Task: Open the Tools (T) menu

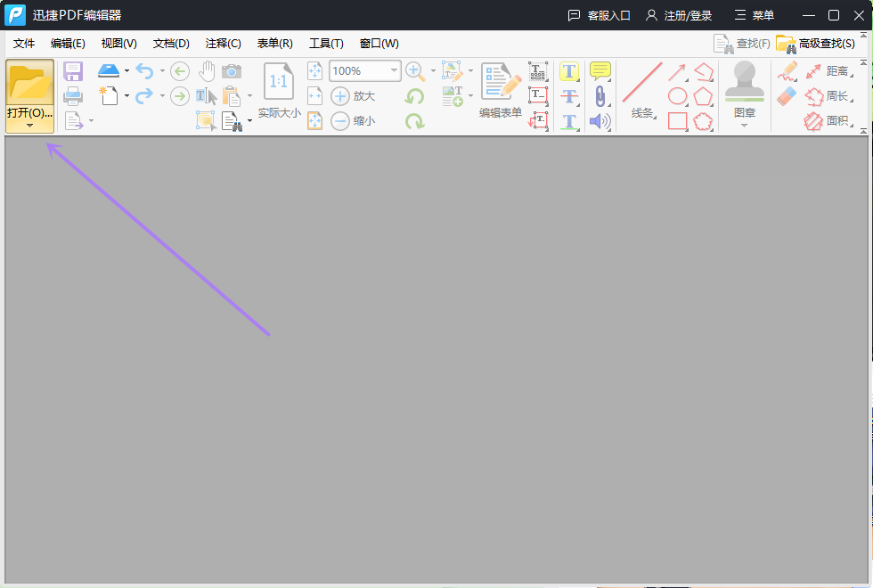Action: point(326,44)
